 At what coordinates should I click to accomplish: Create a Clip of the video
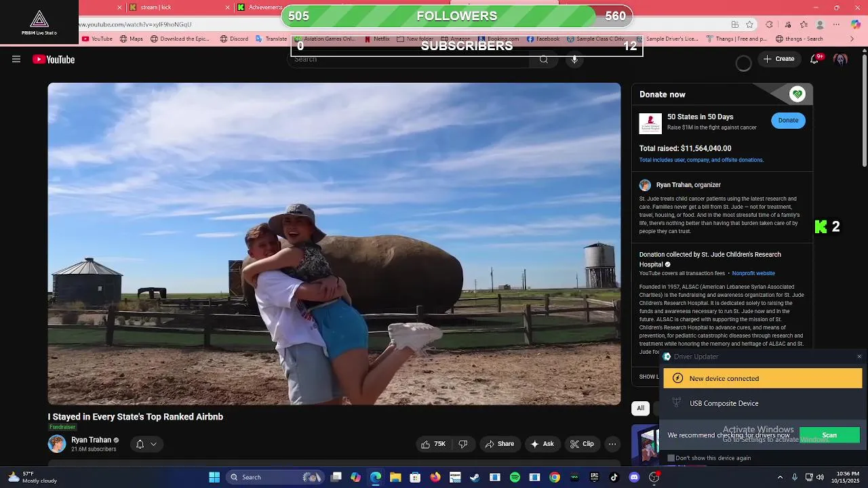(x=583, y=444)
